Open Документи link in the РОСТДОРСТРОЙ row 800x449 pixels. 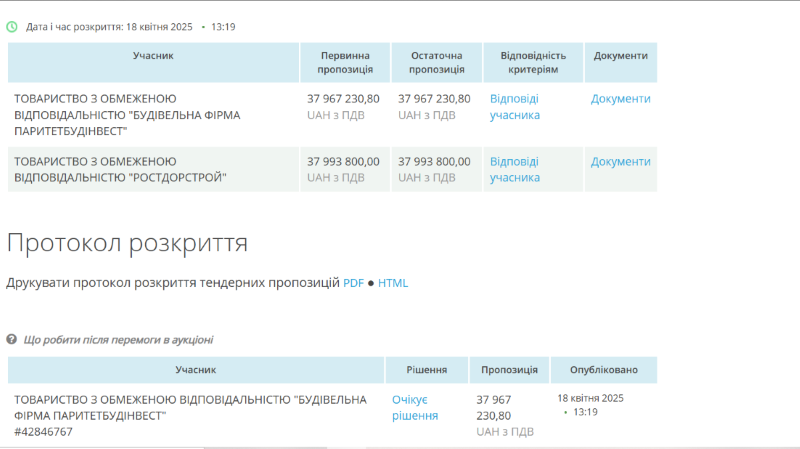pos(620,161)
